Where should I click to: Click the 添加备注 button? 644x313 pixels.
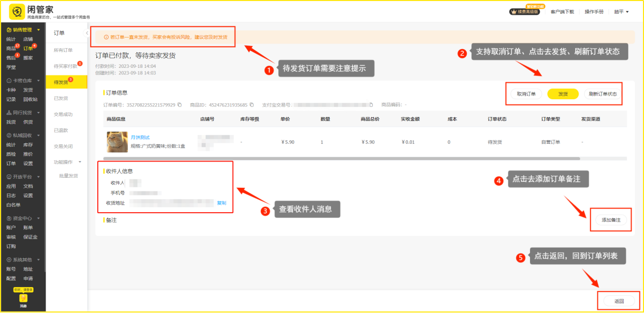[611, 220]
